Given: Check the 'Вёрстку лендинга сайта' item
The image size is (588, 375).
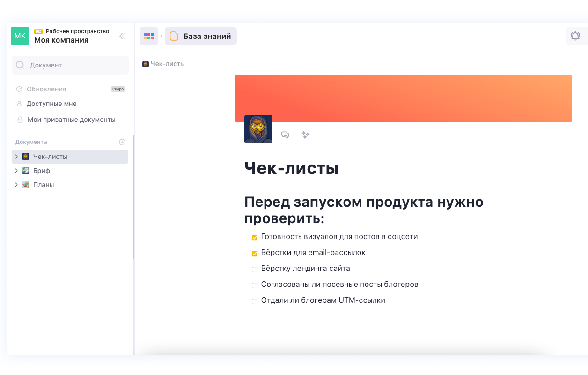Looking at the screenshot, I should pos(254,269).
